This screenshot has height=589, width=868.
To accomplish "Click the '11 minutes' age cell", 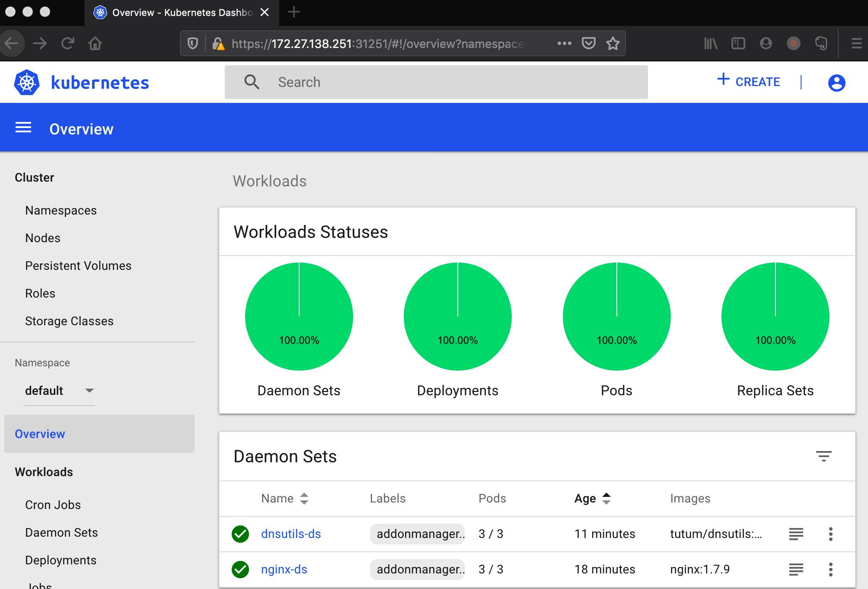I will tap(605, 534).
